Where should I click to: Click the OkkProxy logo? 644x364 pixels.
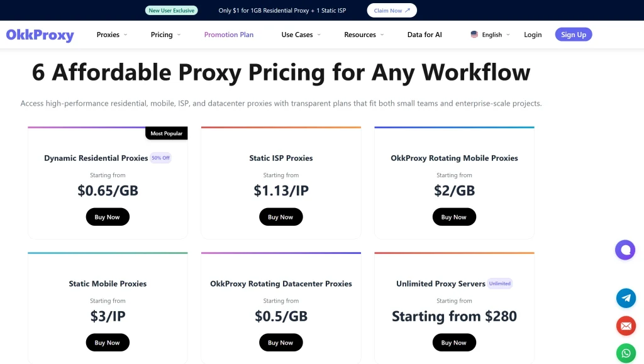coord(40,35)
